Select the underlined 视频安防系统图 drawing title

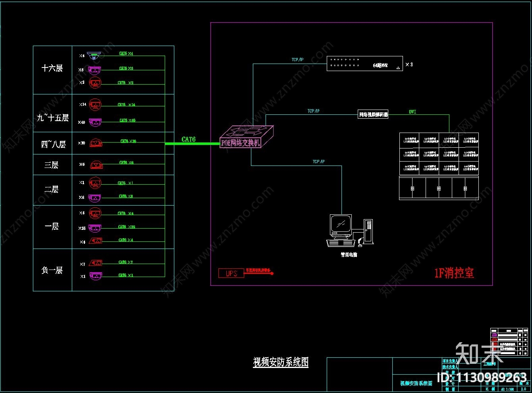(281, 362)
